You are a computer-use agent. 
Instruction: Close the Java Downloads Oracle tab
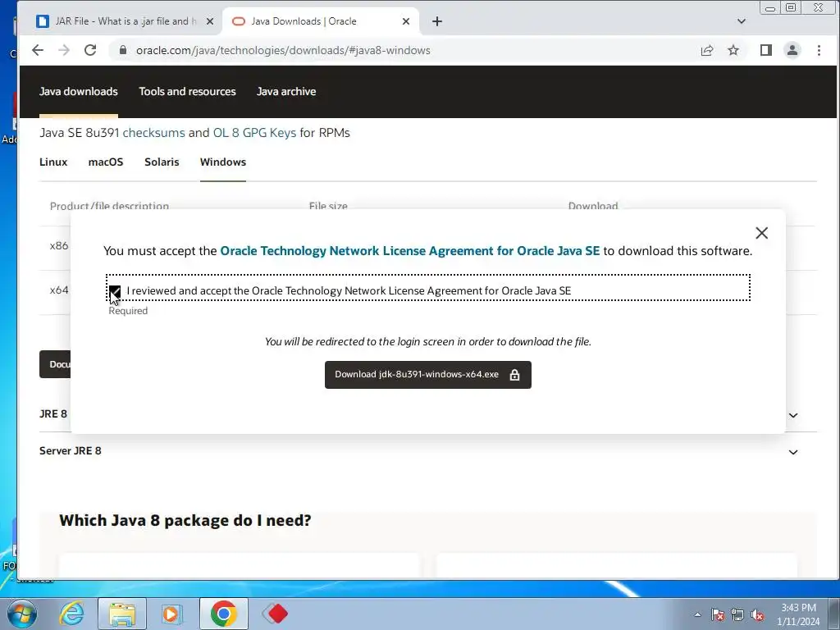pos(406,21)
